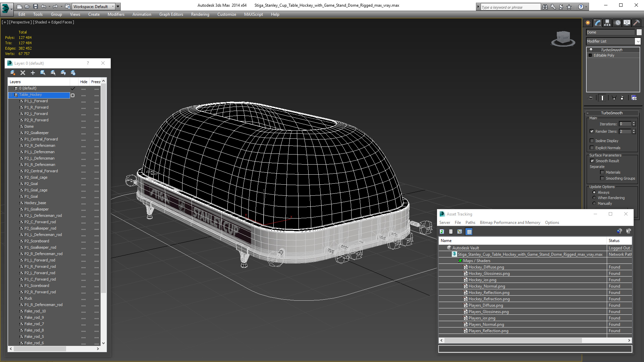This screenshot has width=644, height=362.
Task: Click the Open File folder icon
Action: point(27,6)
